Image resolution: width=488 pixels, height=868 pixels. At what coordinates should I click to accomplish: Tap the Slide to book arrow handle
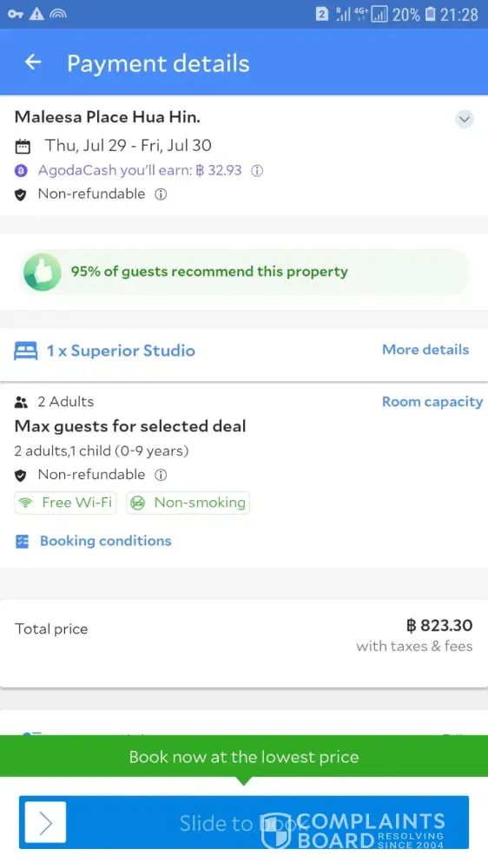(45, 823)
